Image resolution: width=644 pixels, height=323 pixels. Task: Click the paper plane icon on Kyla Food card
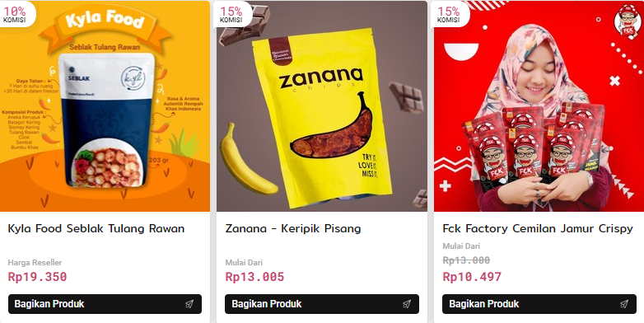(189, 304)
